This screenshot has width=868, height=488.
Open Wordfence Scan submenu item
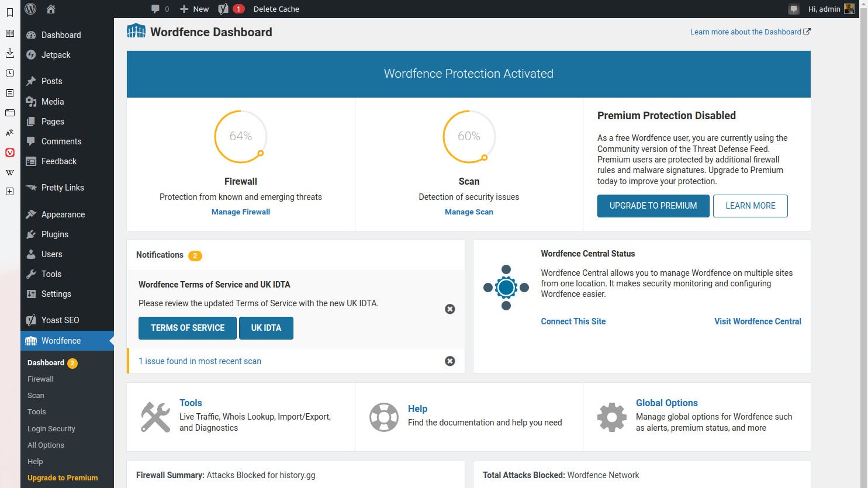point(36,396)
